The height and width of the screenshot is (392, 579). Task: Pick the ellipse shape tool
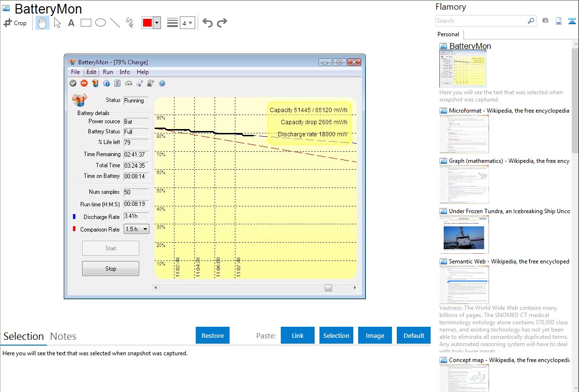(100, 23)
